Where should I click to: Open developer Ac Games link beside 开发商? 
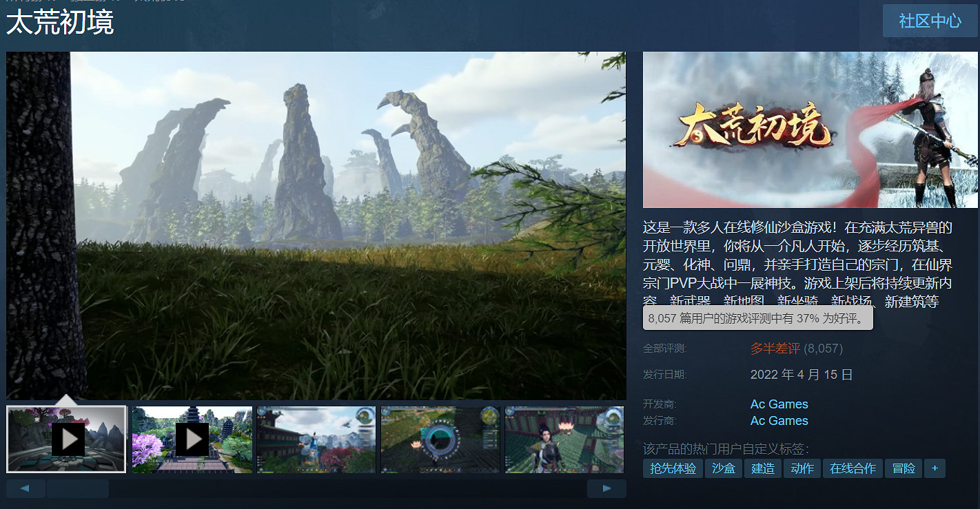pos(779,404)
